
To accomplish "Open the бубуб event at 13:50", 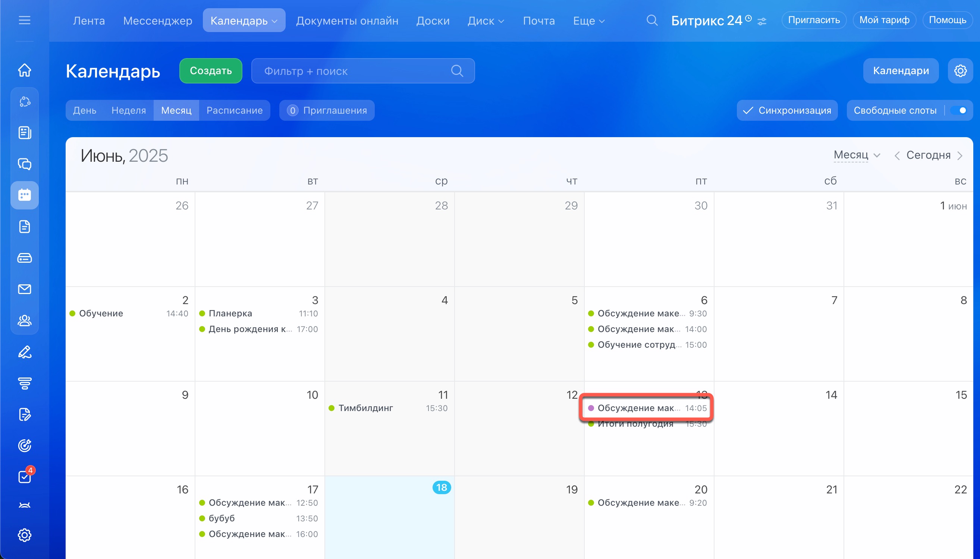I will pyautogui.click(x=258, y=518).
